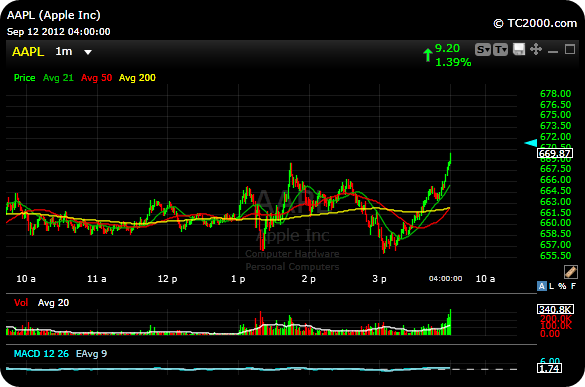The image size is (585, 387).
Task: Click the Avg 50 indicator label
Action: tap(96, 78)
